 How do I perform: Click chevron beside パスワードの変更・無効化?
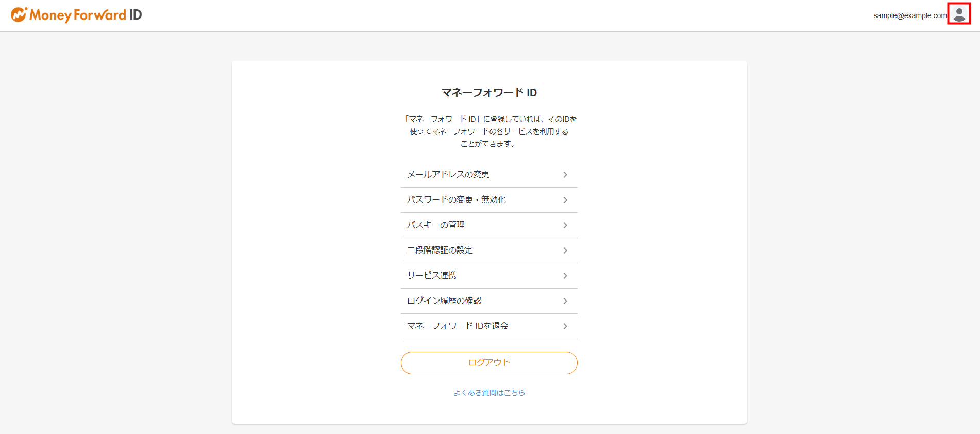(x=565, y=200)
